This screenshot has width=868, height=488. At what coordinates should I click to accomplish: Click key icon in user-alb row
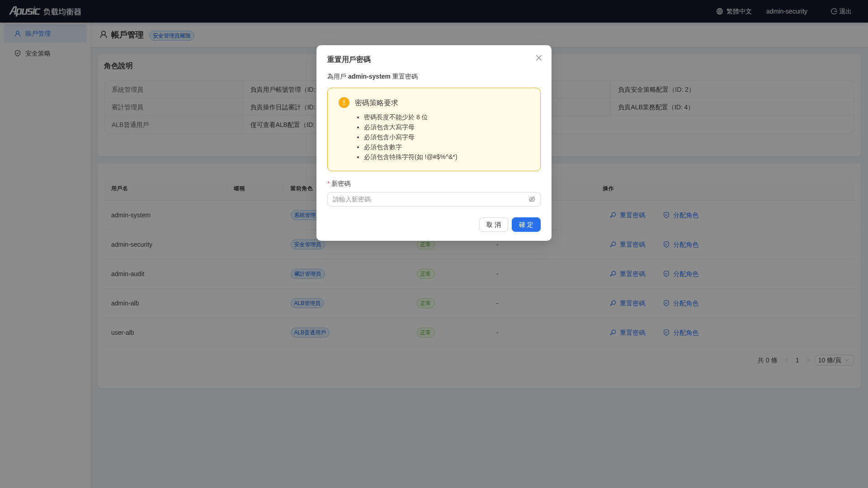click(x=613, y=333)
